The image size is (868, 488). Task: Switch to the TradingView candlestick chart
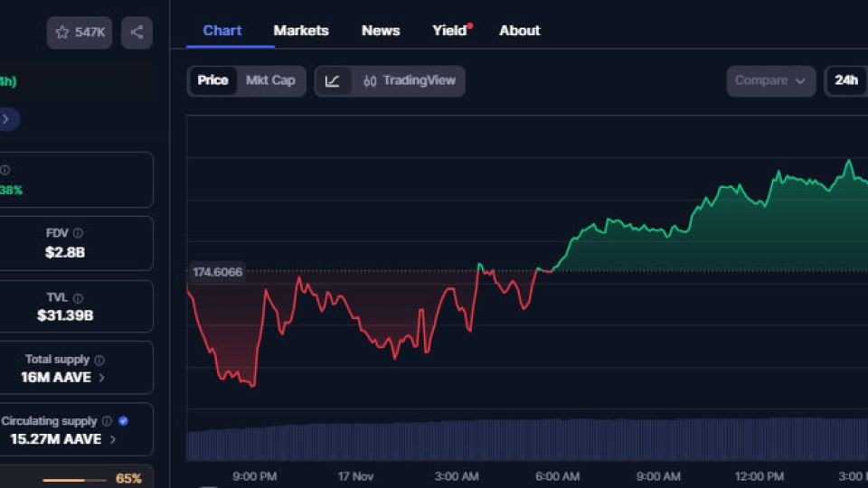(x=410, y=80)
